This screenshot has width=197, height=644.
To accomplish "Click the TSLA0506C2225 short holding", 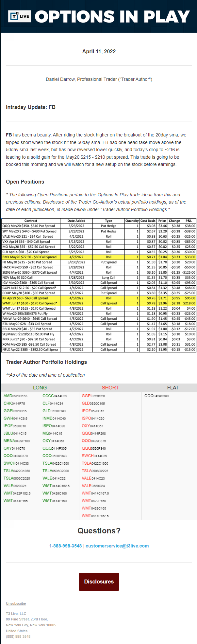I will pos(95,471).
